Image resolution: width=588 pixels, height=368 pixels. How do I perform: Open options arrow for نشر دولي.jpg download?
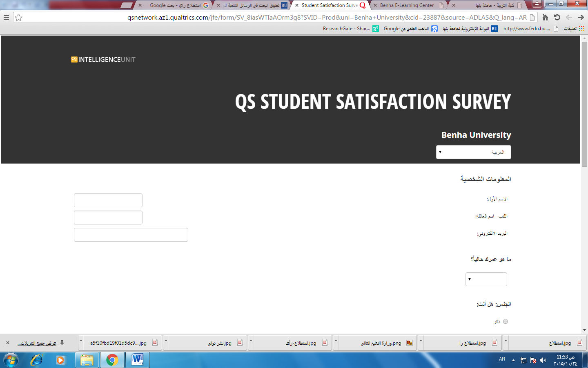166,343
